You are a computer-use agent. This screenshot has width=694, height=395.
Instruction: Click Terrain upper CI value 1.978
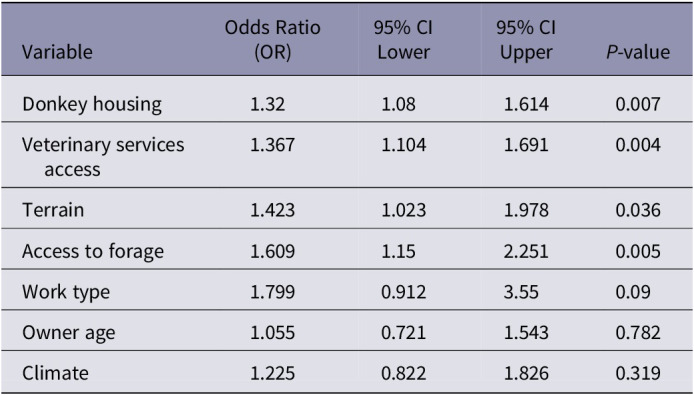tap(526, 210)
